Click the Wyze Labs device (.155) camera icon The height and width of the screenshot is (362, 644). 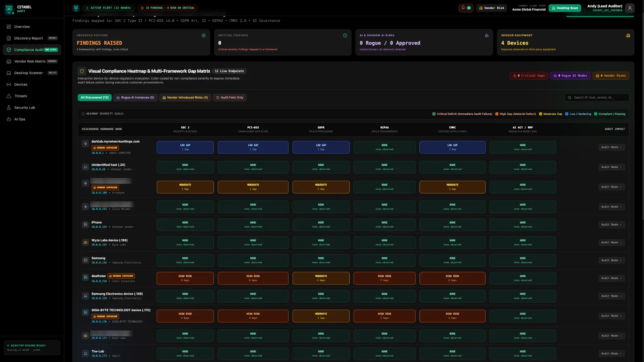tap(85, 243)
